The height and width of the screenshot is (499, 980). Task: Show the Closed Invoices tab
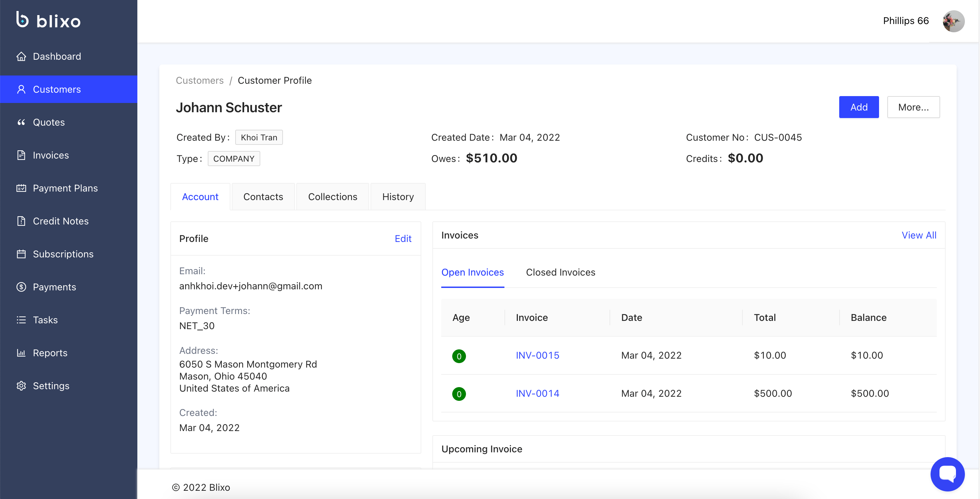560,272
